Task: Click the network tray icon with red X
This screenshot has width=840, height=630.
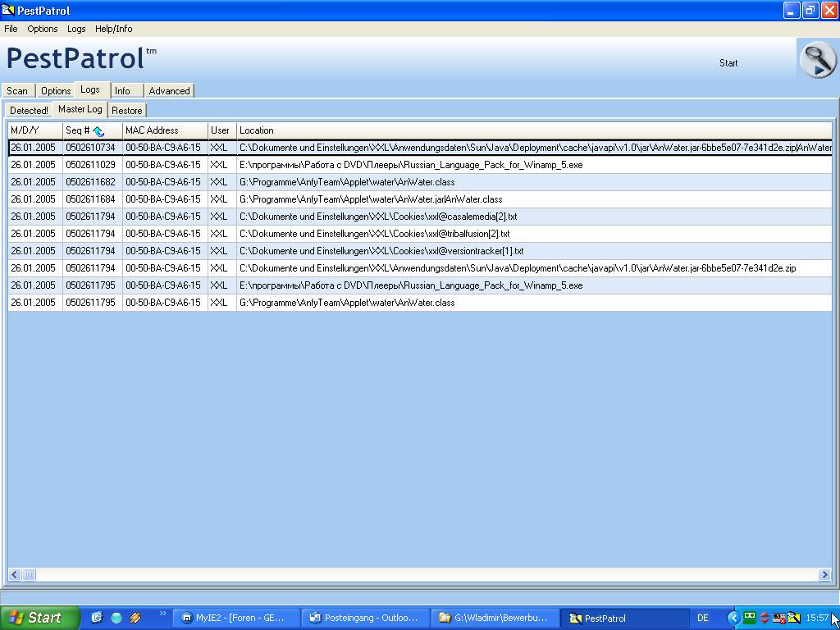Action: (779, 618)
